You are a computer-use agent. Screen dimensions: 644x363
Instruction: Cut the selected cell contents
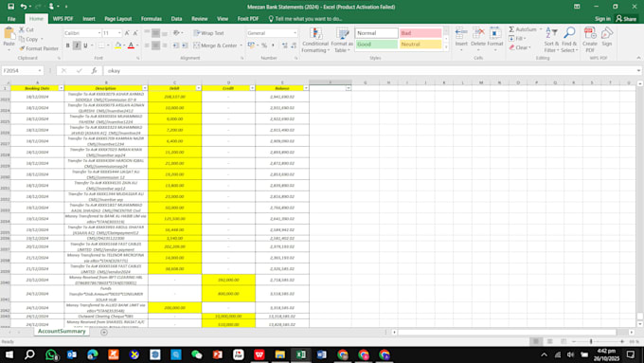pos(26,29)
